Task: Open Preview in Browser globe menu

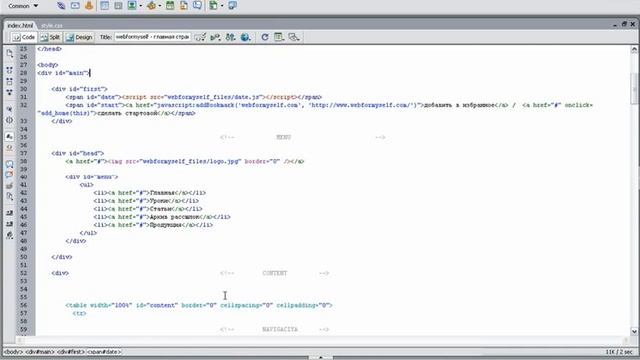Action: click(245, 37)
